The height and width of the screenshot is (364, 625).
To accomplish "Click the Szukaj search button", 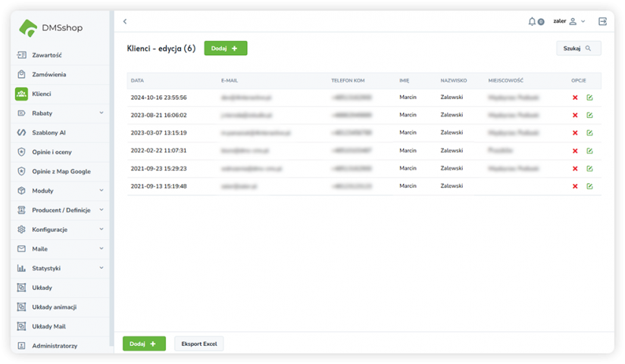I will coord(578,48).
